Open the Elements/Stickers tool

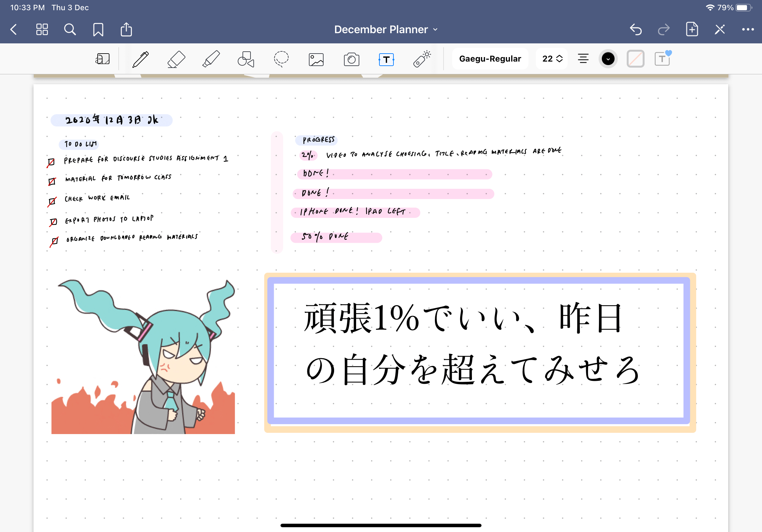(x=422, y=59)
